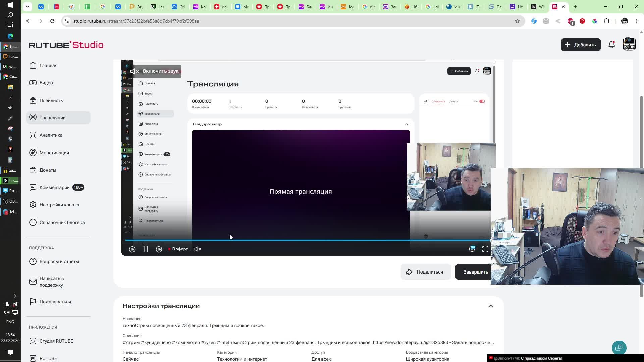
Task: Click the Добавить button
Action: pyautogui.click(x=581, y=45)
